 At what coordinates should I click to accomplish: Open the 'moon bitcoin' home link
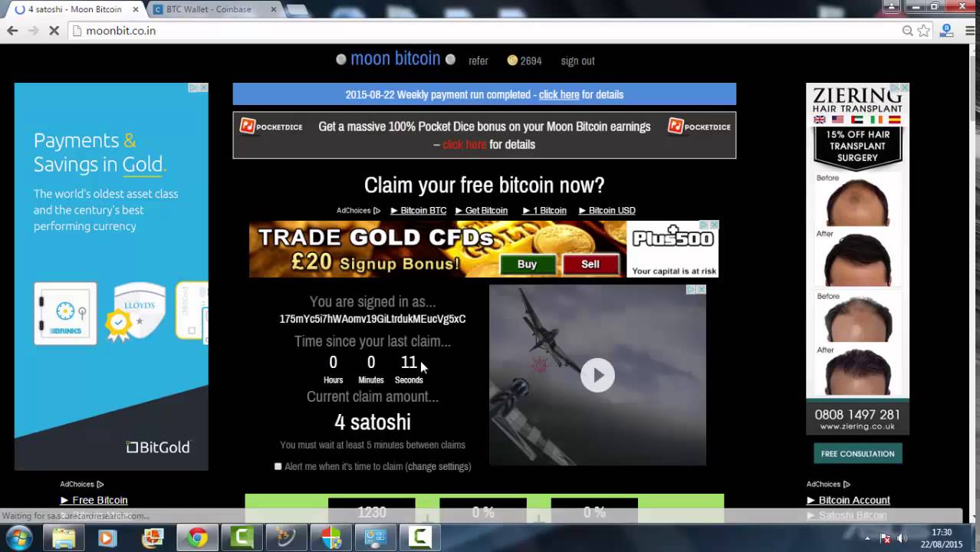(396, 59)
